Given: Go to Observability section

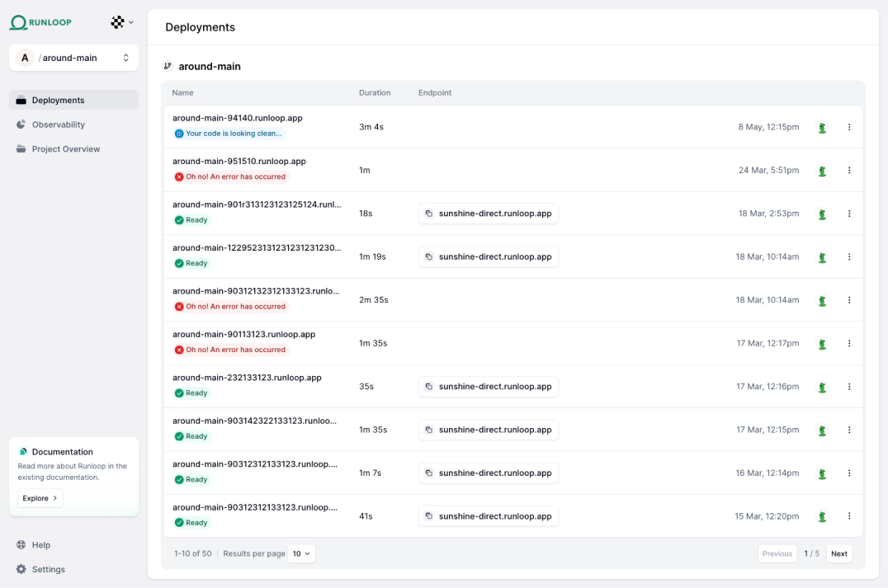Looking at the screenshot, I should click(x=73, y=125).
